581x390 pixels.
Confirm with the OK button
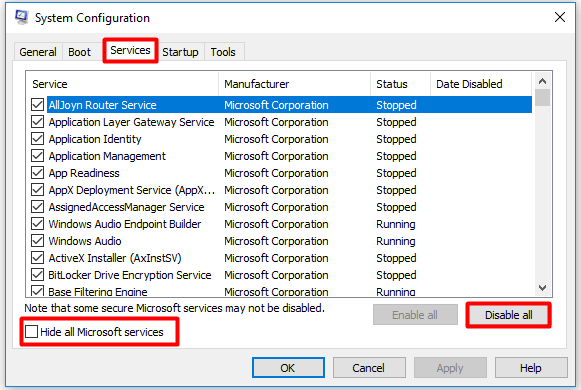tap(288, 368)
